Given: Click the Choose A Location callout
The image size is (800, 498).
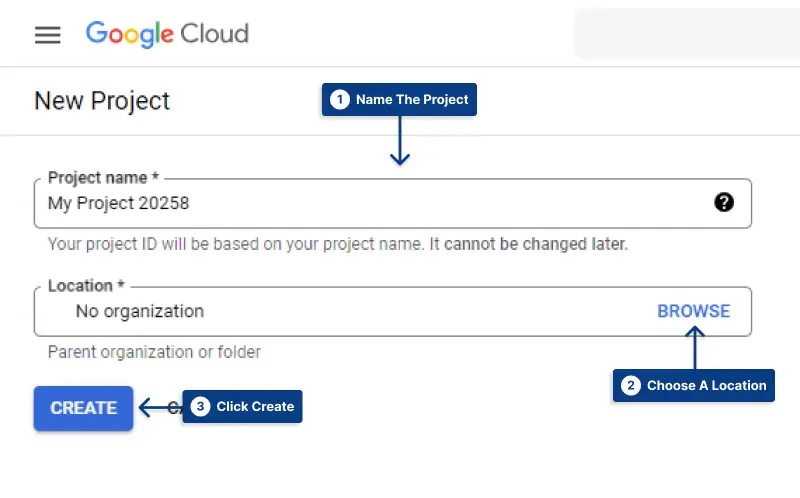Looking at the screenshot, I should coord(694,385).
